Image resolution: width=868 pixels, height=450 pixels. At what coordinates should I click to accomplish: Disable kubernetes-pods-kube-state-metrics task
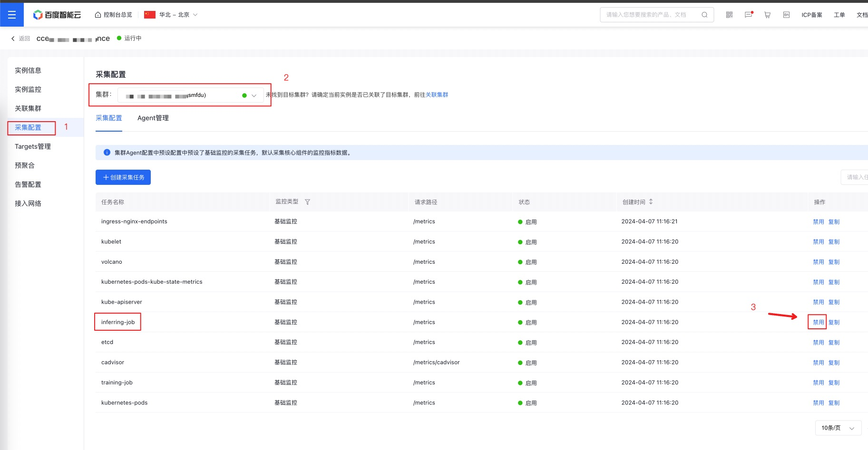point(819,282)
